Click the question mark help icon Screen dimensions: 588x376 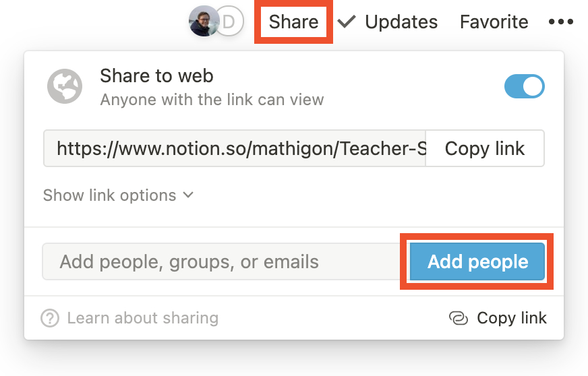click(x=50, y=318)
